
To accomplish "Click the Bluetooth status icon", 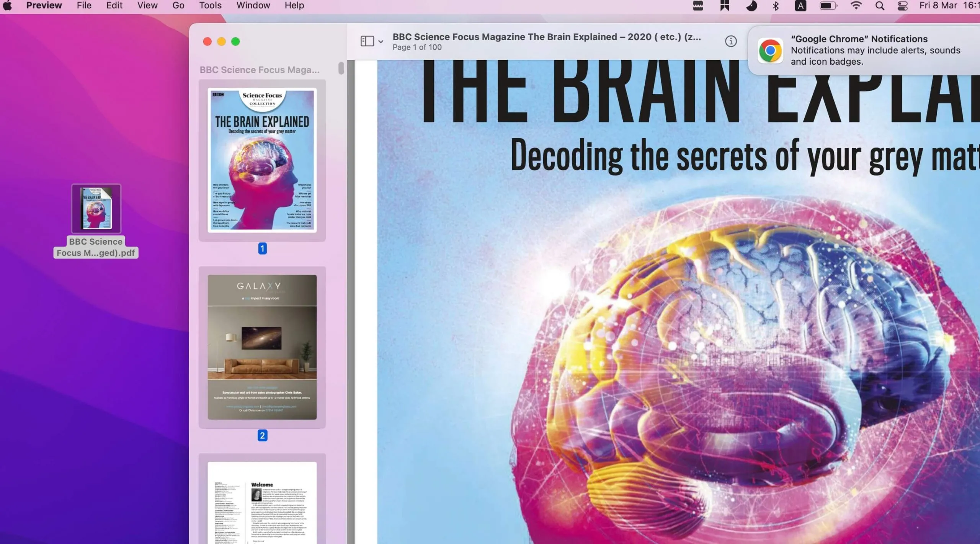I will tap(776, 6).
